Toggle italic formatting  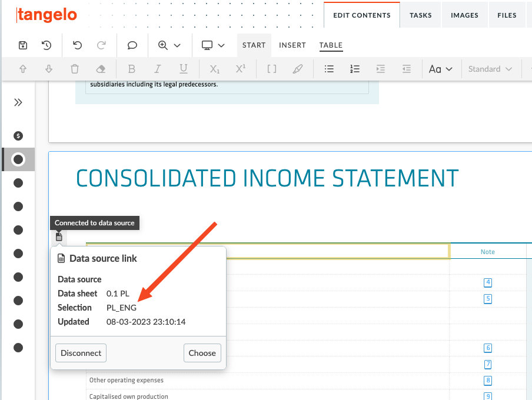click(158, 69)
